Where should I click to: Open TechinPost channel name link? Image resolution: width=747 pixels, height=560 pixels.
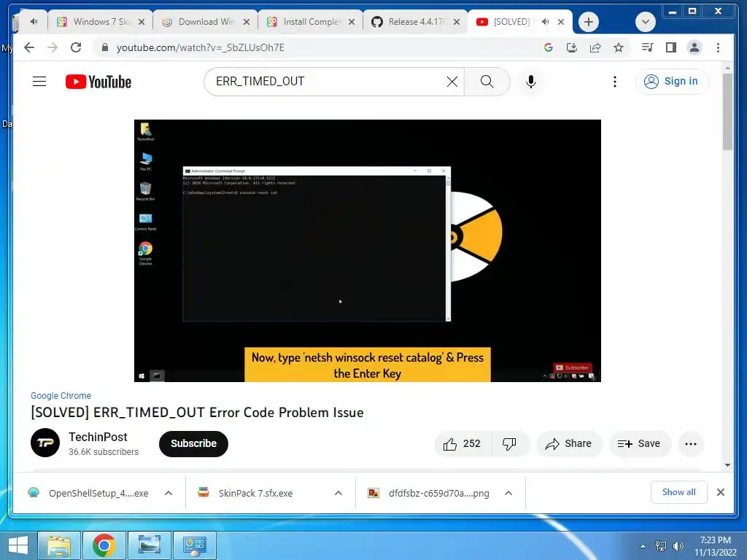click(x=98, y=437)
